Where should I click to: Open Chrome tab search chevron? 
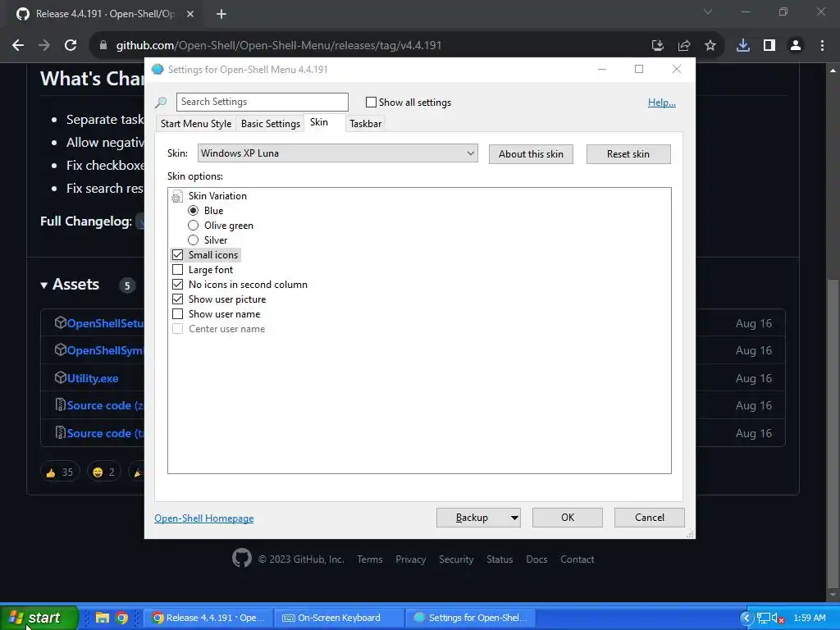(708, 11)
